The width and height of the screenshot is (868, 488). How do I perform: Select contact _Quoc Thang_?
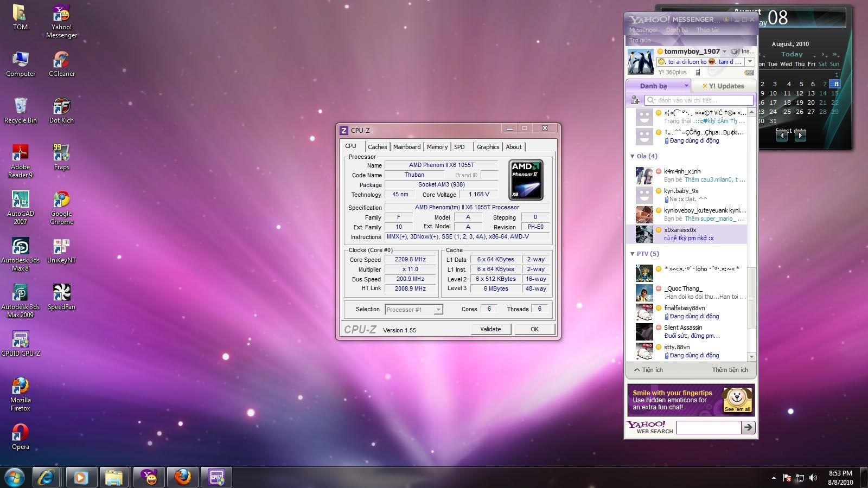point(686,292)
